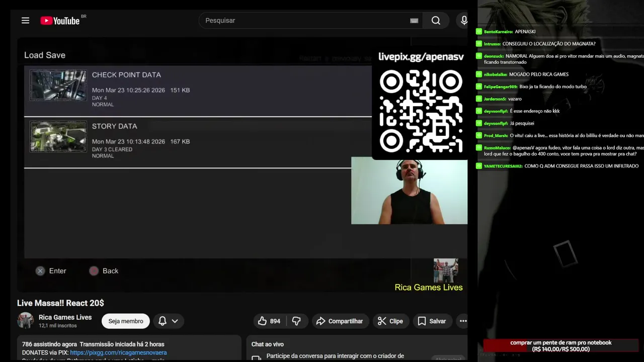644x362 pixels.
Task: Click the video title Live Massa!! React 20$
Action: pos(60,303)
